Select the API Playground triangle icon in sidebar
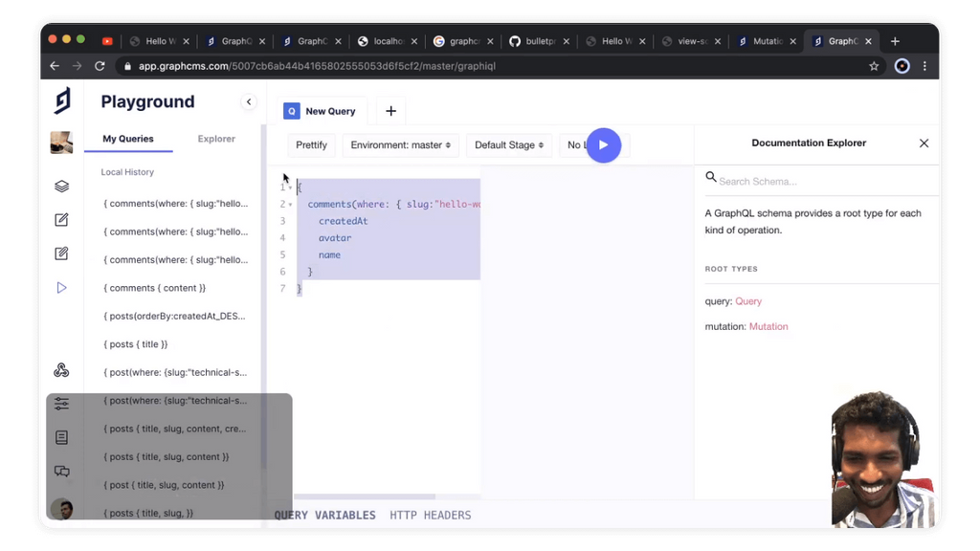 click(61, 287)
